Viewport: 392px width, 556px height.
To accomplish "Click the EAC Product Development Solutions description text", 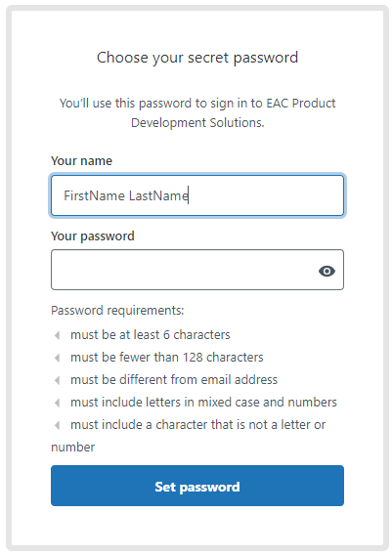I will tap(197, 112).
